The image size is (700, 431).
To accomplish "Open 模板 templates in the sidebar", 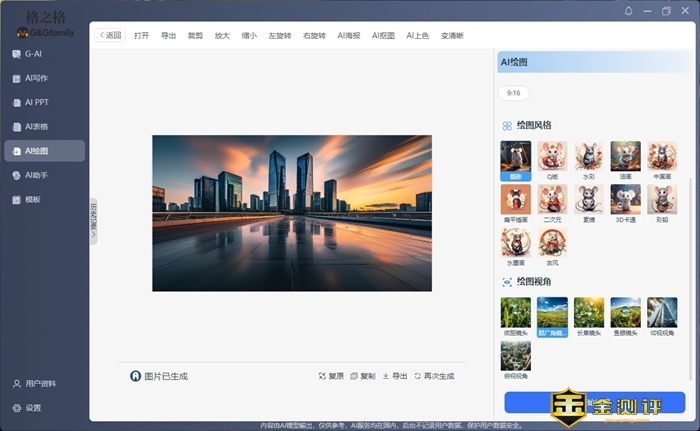I will click(x=32, y=199).
